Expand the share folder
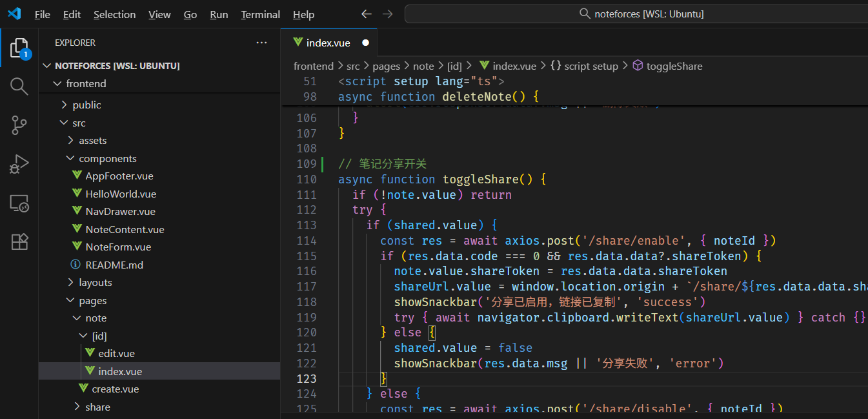The image size is (868, 419). click(x=97, y=407)
